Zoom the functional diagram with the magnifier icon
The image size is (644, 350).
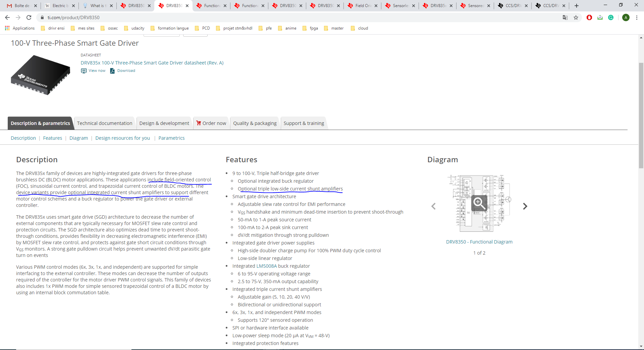[479, 203]
